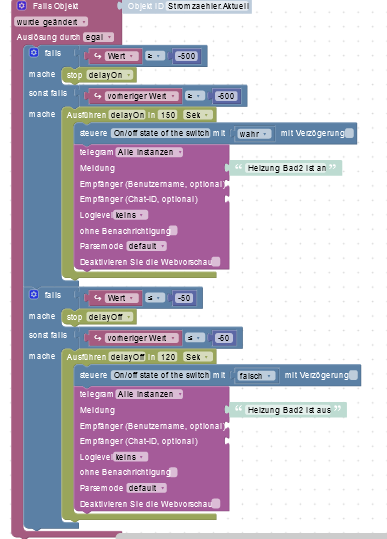This screenshot has width=387, height=539.
Task: Edit the 120 delay value
Action: coord(168,357)
